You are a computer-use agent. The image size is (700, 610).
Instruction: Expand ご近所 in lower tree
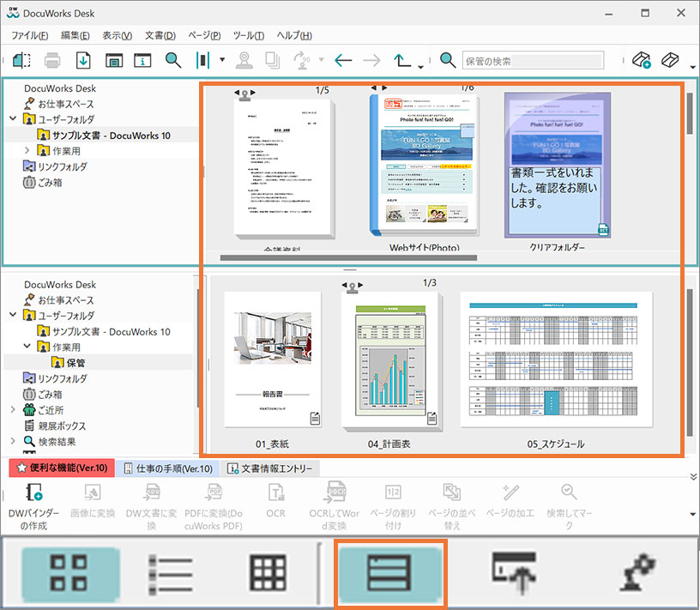click(x=13, y=409)
